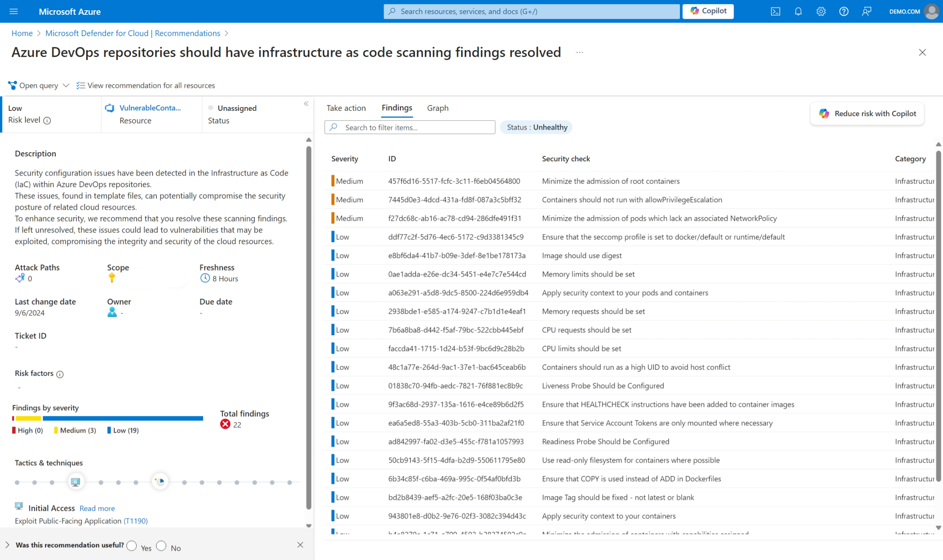Click the View recommendation checklist icon
Viewport: 943px width, 560px height.
(80, 85)
